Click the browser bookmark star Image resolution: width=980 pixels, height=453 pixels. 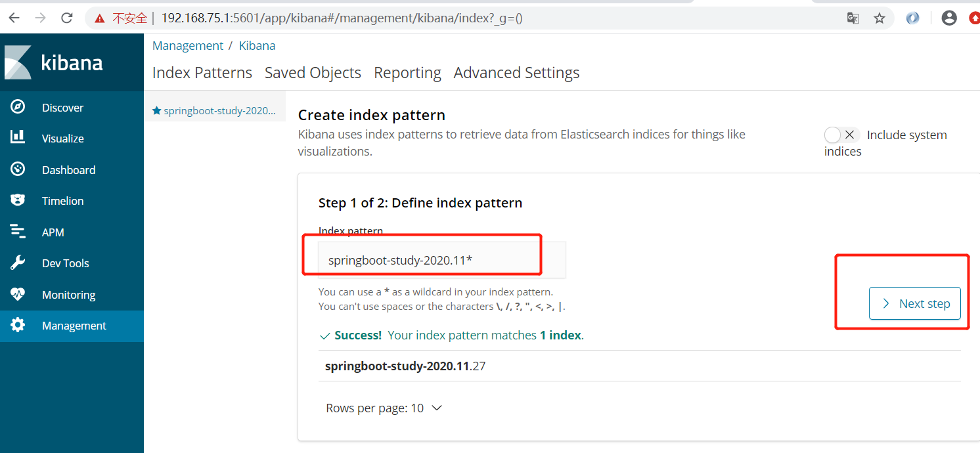pos(880,18)
